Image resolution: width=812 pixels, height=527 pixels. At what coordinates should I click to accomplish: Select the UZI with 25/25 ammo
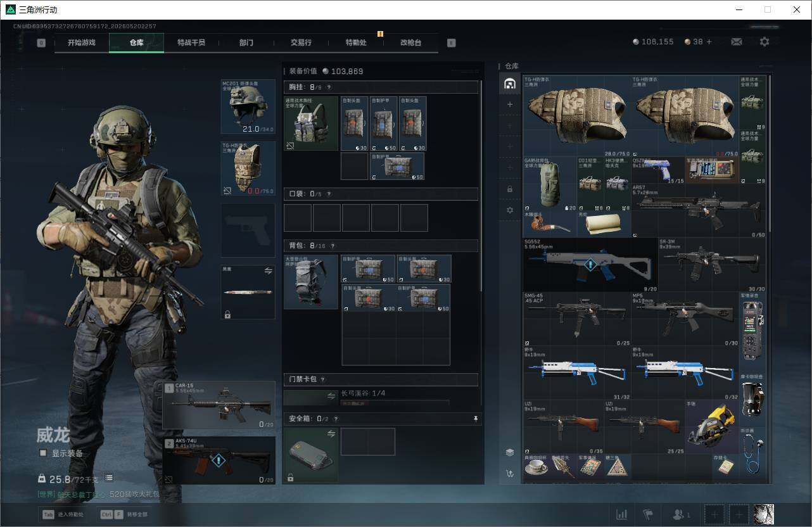(x=644, y=427)
